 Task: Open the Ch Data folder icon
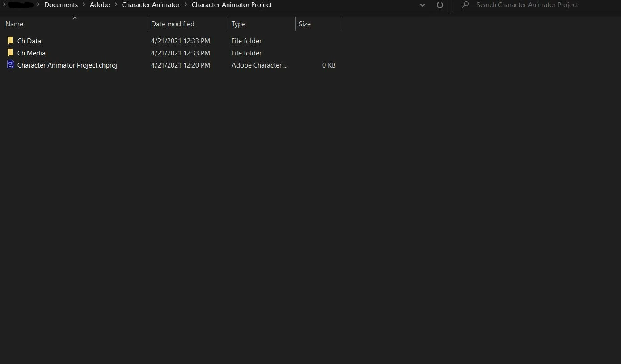point(10,41)
